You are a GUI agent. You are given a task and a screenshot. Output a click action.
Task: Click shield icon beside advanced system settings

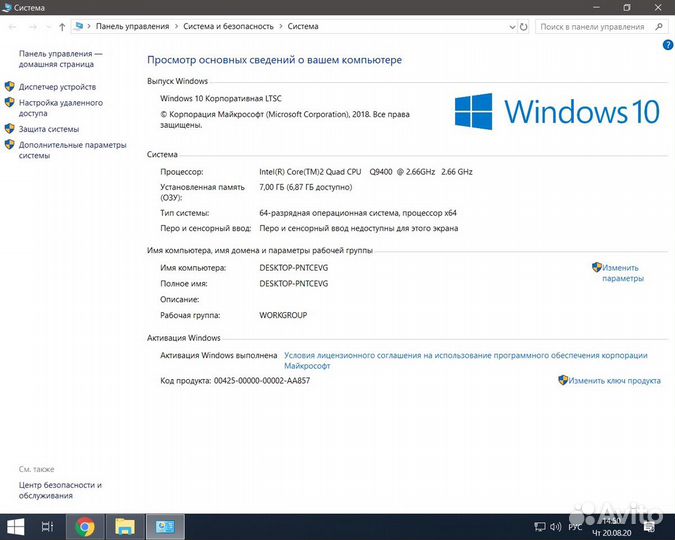coord(9,145)
